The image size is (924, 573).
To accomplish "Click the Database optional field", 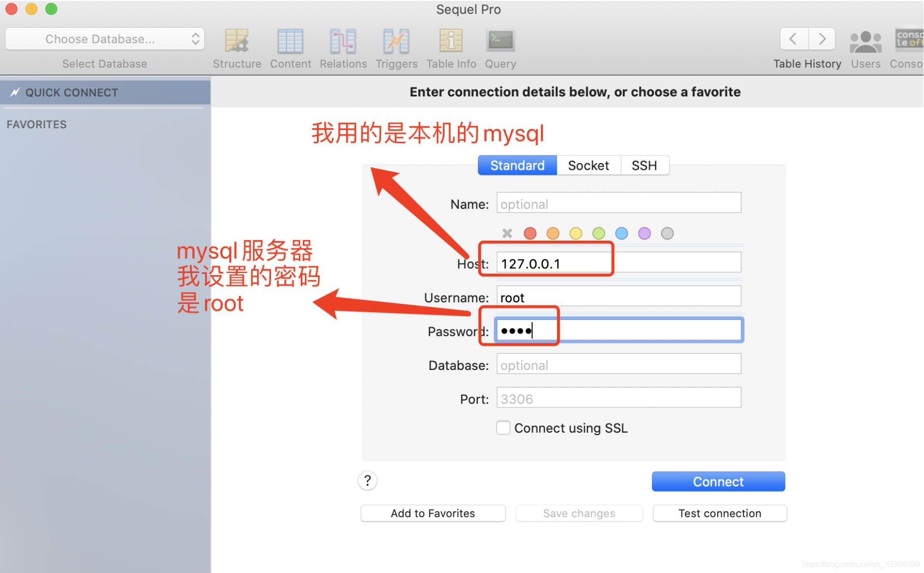I will [619, 364].
